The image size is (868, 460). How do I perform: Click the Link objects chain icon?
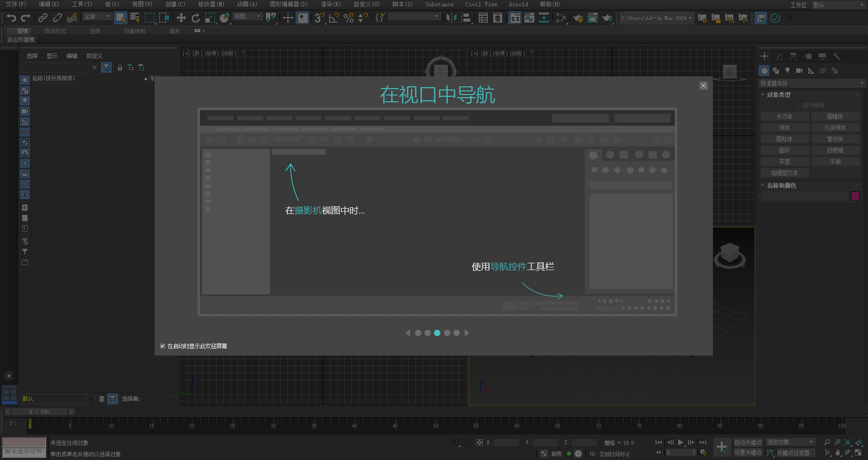42,18
